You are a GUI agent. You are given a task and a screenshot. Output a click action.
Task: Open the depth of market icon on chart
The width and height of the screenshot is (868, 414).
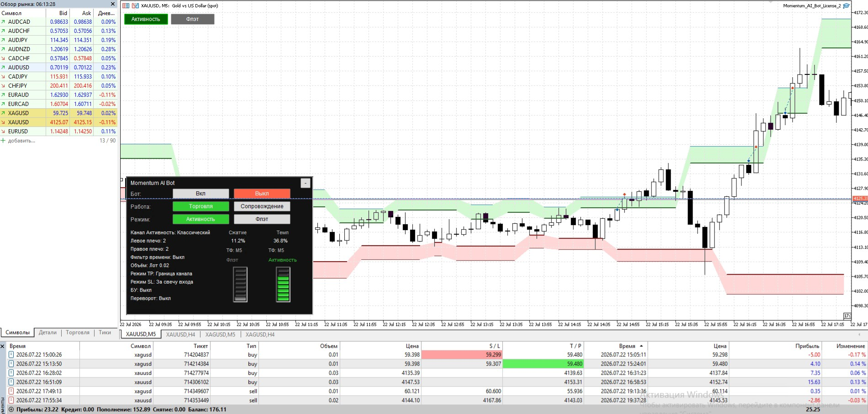[126, 6]
